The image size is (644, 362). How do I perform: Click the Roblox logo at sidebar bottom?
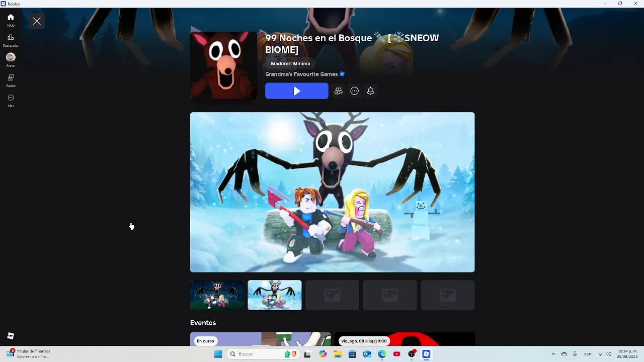point(11,336)
